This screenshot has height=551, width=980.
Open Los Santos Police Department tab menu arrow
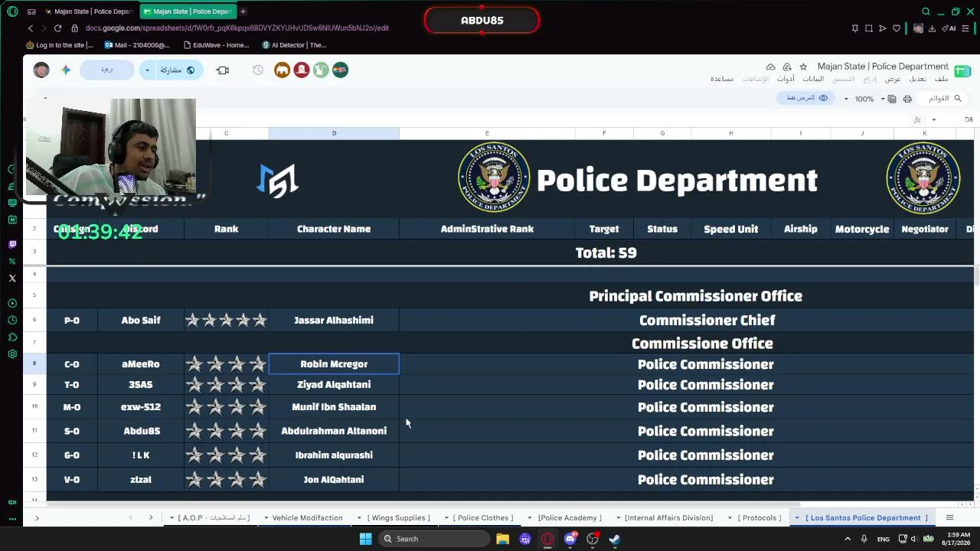click(x=797, y=518)
